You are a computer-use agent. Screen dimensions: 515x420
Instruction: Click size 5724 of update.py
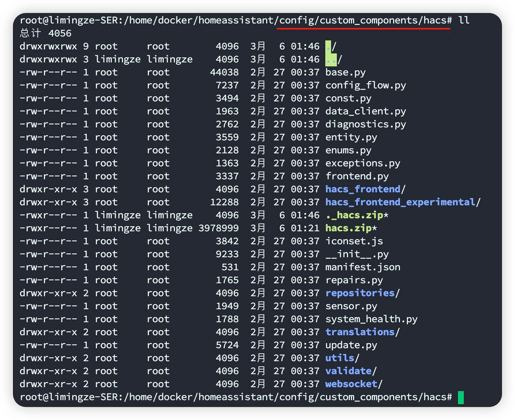point(227,345)
